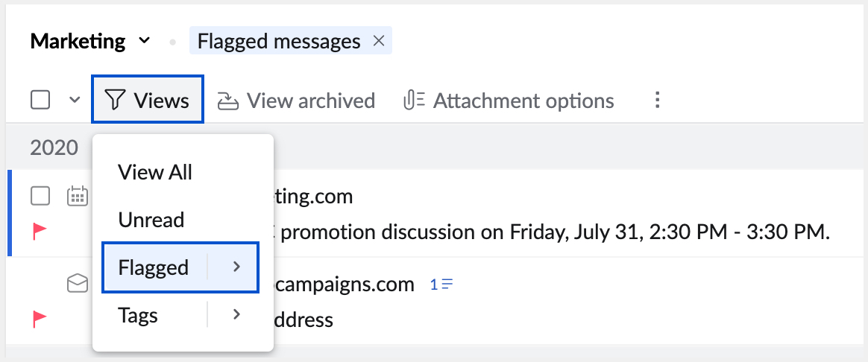Open the three-dot more options menu

[x=657, y=100]
